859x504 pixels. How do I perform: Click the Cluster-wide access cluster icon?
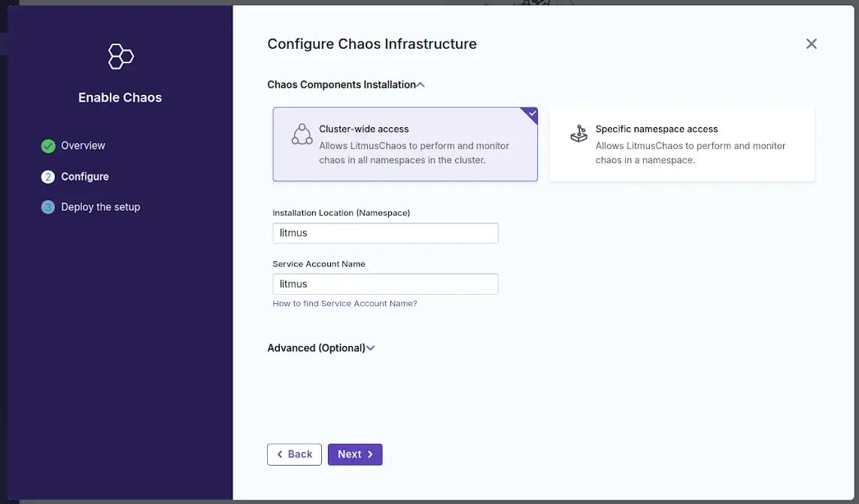click(302, 135)
